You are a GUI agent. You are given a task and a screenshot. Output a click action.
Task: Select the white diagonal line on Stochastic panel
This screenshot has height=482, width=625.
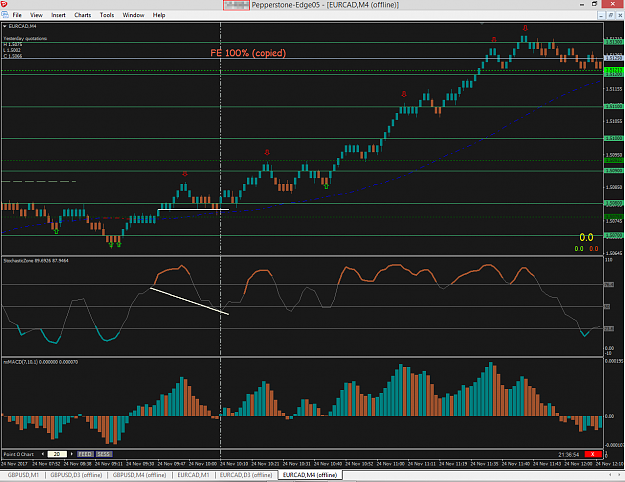[190, 301]
